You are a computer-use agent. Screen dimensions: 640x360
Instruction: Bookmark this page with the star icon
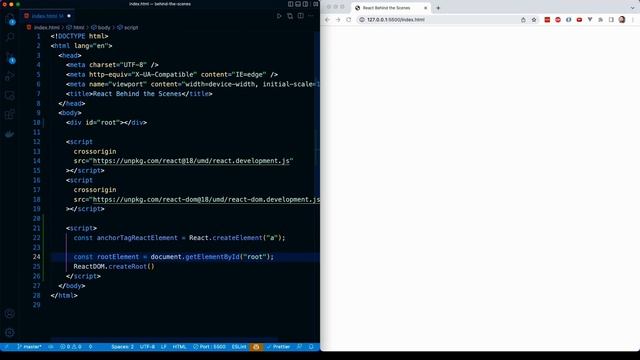533,20
